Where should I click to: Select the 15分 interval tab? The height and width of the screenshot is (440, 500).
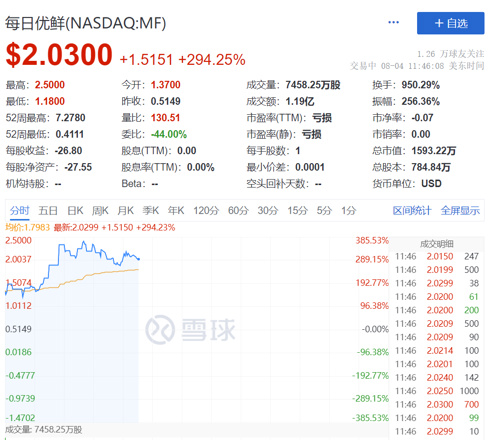(x=297, y=211)
